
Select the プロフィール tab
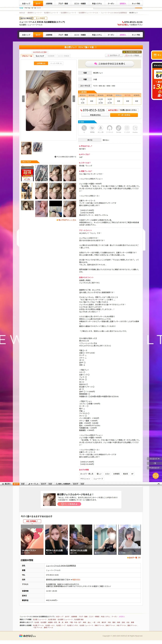tap(27, 56)
